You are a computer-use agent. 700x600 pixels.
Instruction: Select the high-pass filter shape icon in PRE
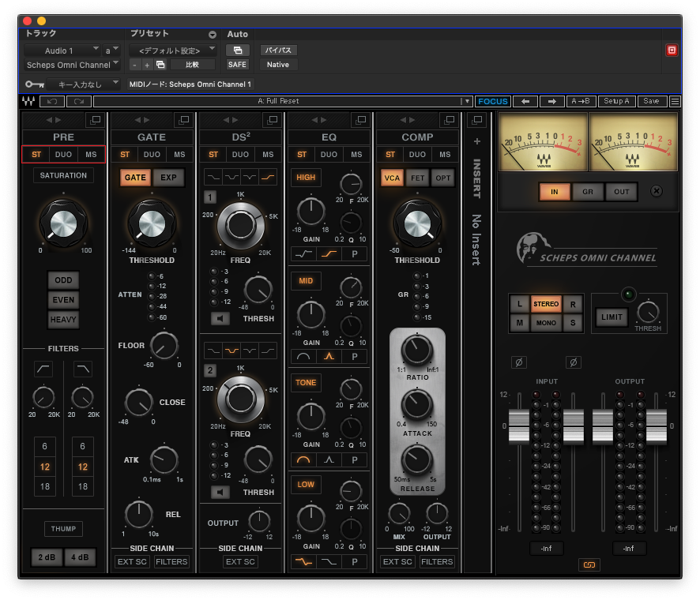pyautogui.click(x=43, y=369)
